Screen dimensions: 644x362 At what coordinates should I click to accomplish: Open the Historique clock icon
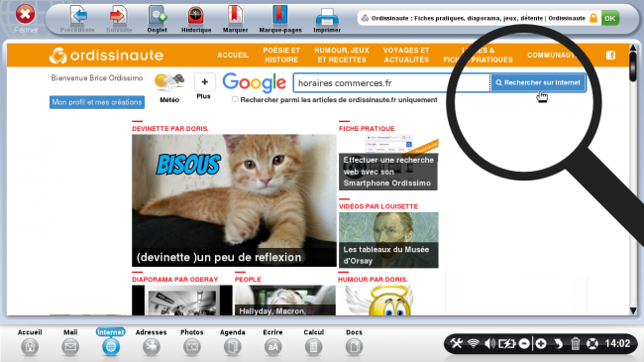[x=196, y=19]
